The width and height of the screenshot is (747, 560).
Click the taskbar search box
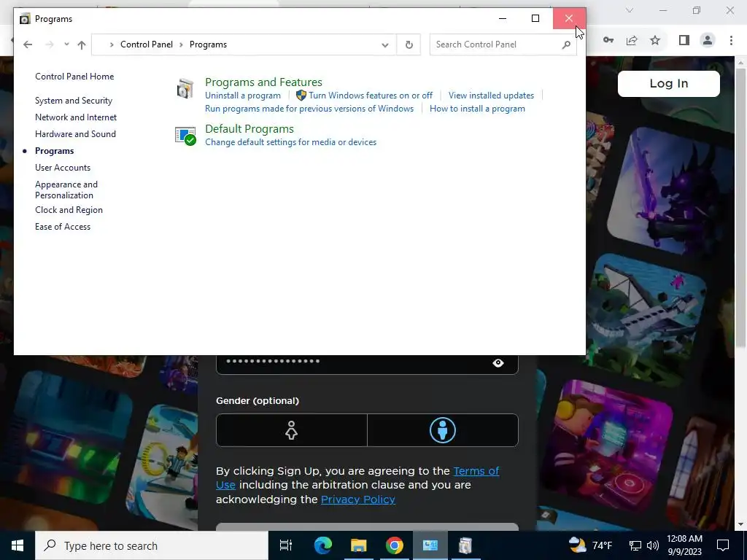click(152, 545)
